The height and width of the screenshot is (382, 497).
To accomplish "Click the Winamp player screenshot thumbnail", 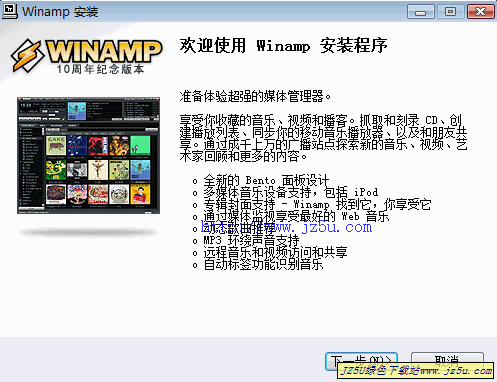I will pos(88,155).
